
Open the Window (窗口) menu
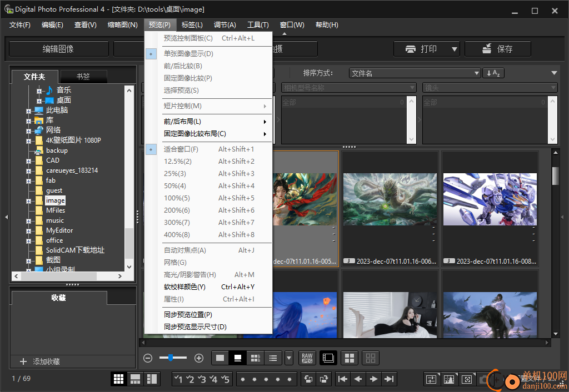(292, 25)
